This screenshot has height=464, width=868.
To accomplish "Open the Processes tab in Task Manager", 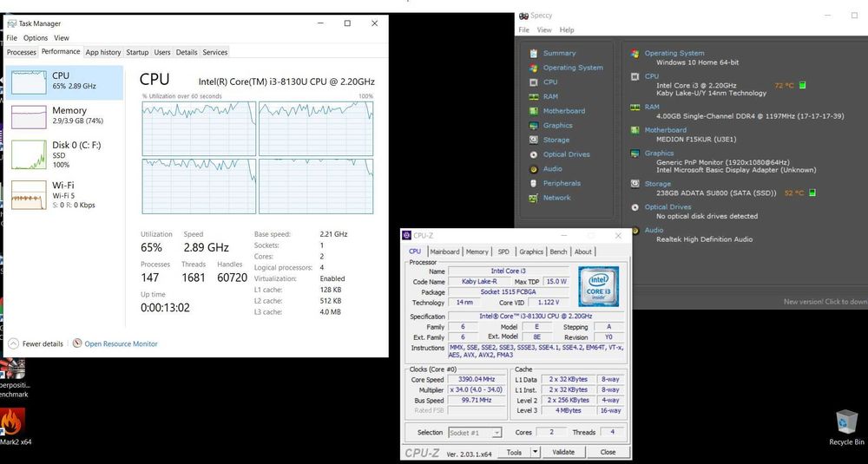I will point(21,52).
